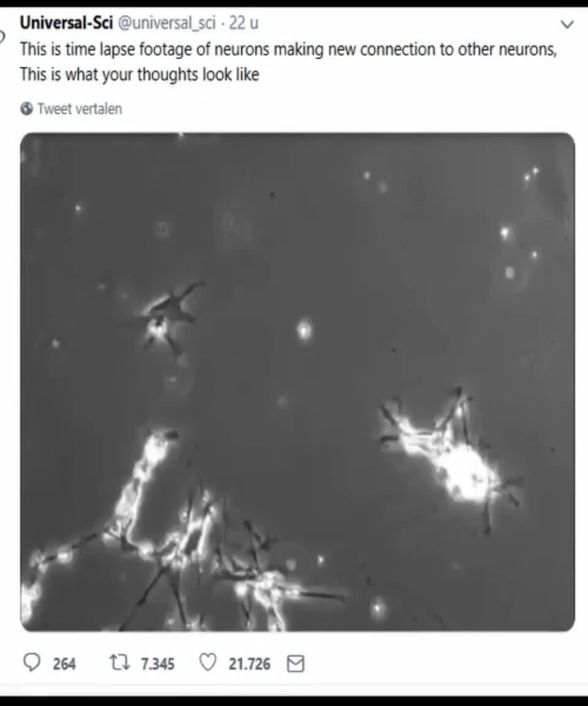Viewport: 588px width, 706px height.
Task: Click the 21.726 likes count
Action: (249, 664)
